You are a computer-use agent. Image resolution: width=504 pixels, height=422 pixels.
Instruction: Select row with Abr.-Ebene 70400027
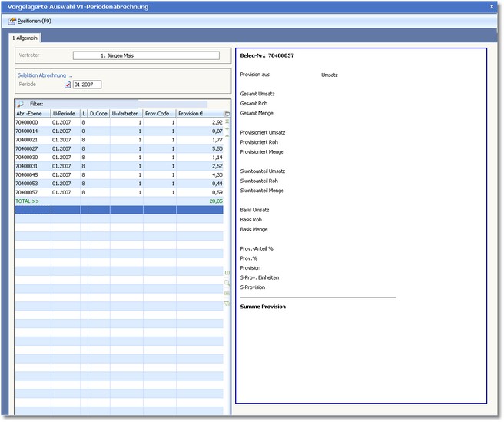(x=32, y=148)
